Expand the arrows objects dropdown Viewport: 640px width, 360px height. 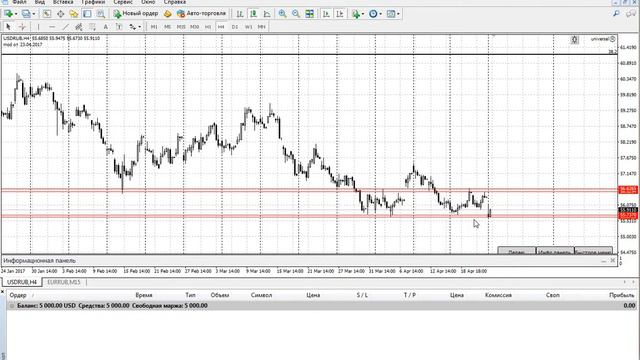point(140,27)
